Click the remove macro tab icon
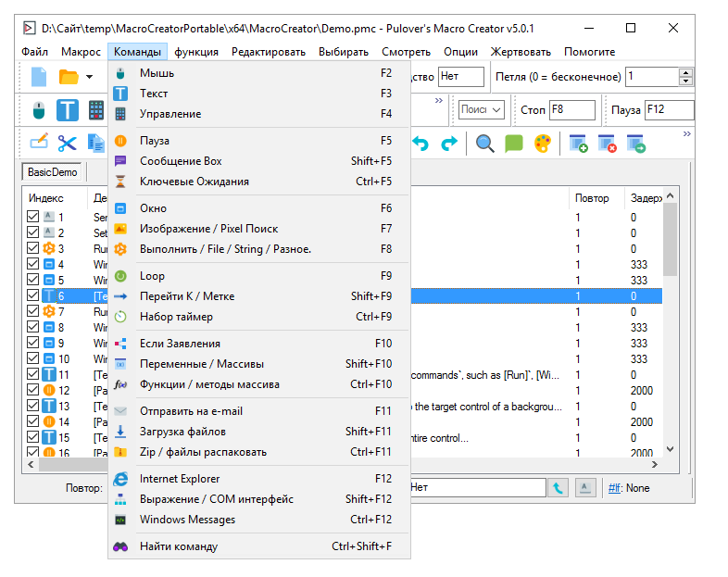This screenshot has height=577, width=728. click(607, 144)
